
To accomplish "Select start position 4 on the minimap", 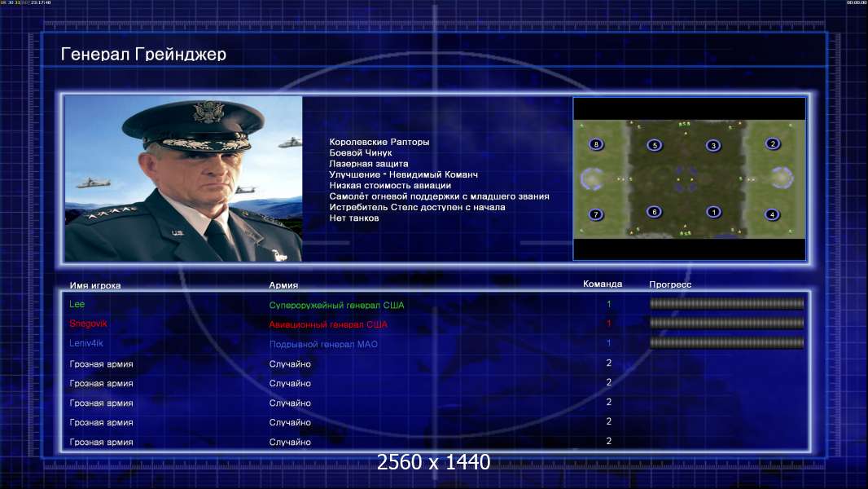I will pos(772,214).
